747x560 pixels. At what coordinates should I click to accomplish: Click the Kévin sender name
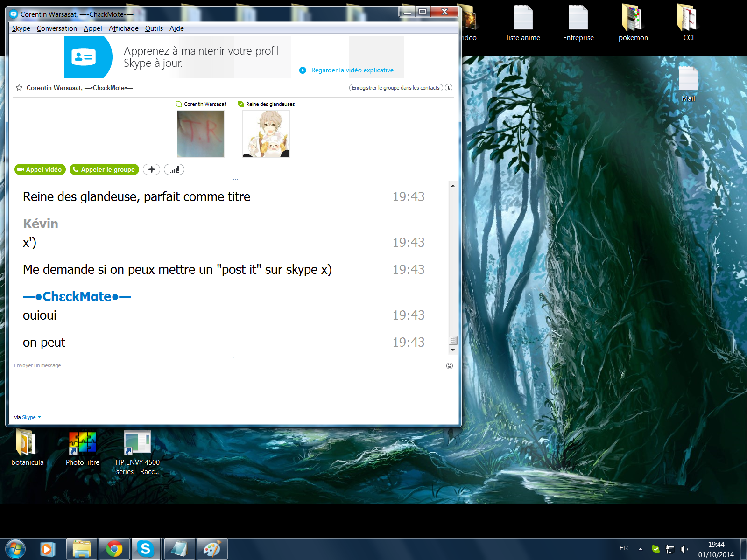tap(41, 224)
